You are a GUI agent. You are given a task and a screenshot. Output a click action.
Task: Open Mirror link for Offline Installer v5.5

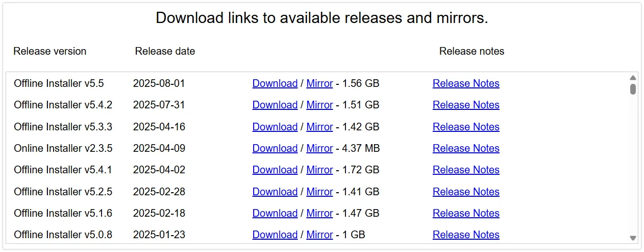click(x=319, y=83)
